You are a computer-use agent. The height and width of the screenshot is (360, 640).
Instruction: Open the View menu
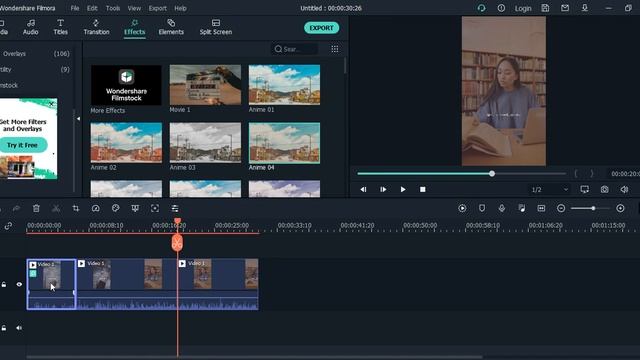click(x=134, y=8)
